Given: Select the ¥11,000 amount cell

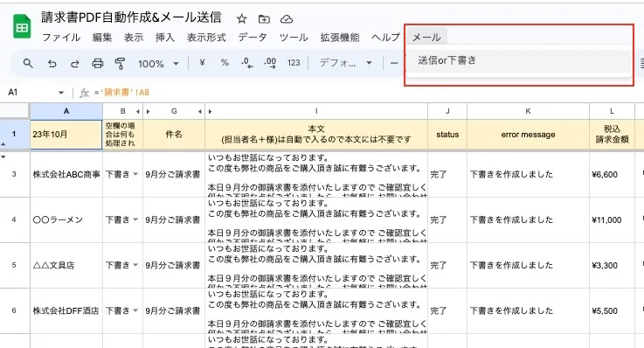Looking at the screenshot, I should pyautogui.click(x=612, y=219).
